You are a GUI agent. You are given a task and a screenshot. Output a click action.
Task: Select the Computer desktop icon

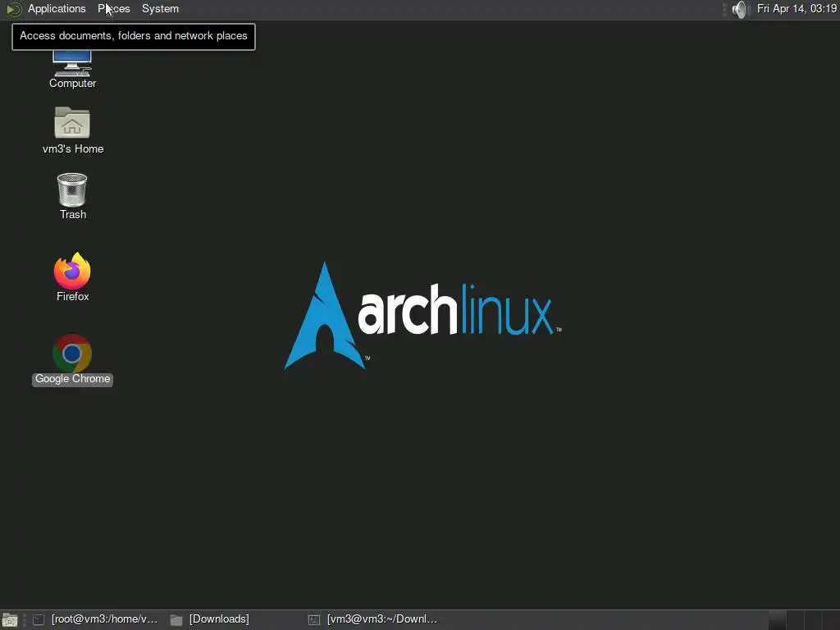[72, 70]
